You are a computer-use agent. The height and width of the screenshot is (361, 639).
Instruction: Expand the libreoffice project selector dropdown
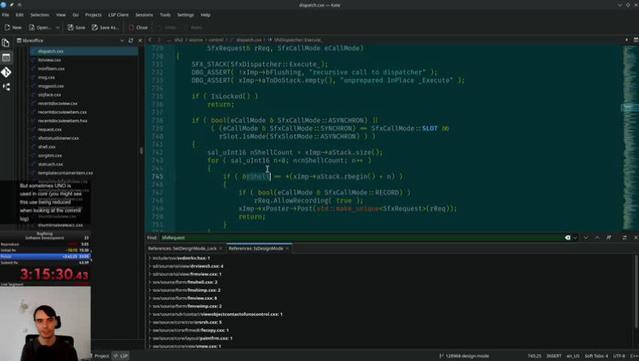(x=122, y=40)
